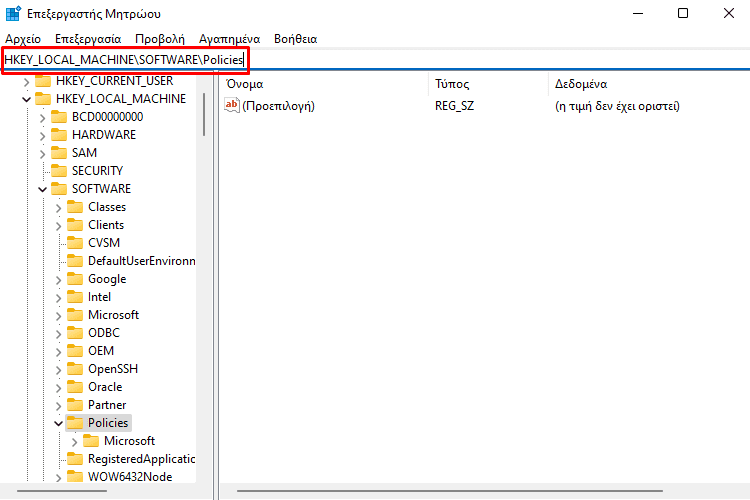
Task: Expand the Microsoft key under Policies
Action: (x=75, y=442)
